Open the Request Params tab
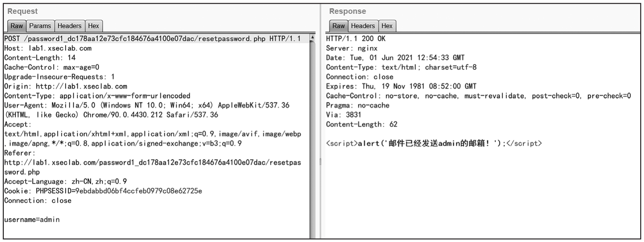644x242 pixels. pyautogui.click(x=40, y=26)
